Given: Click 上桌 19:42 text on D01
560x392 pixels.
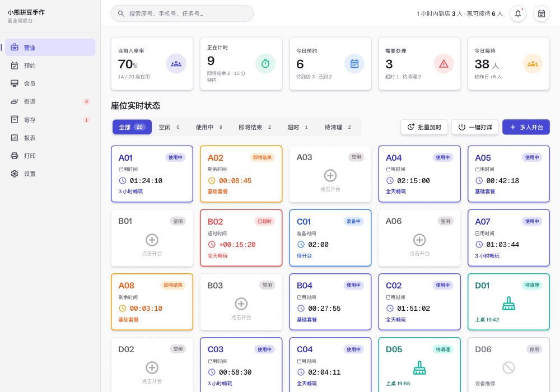Looking at the screenshot, I should click(487, 320).
